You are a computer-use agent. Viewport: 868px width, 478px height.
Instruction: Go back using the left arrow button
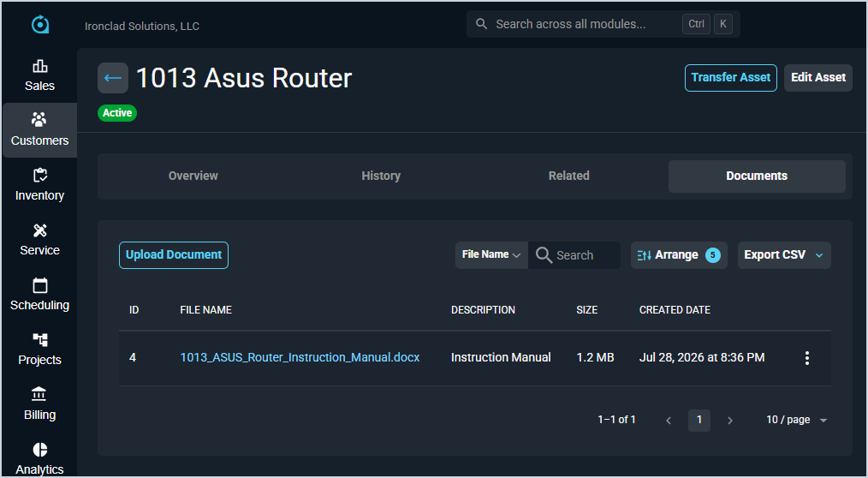click(x=113, y=78)
